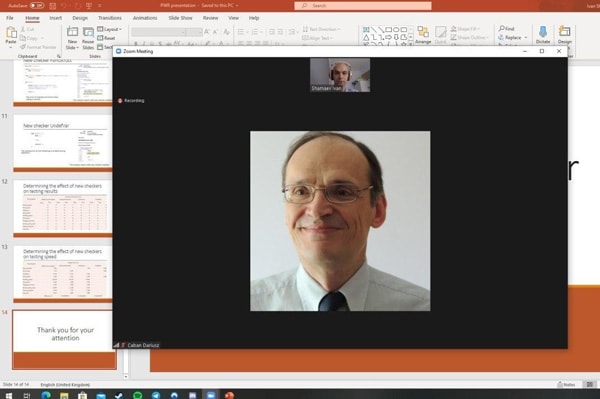Expand the Layout dropdown
The image size is (600, 399).
tap(110, 29)
